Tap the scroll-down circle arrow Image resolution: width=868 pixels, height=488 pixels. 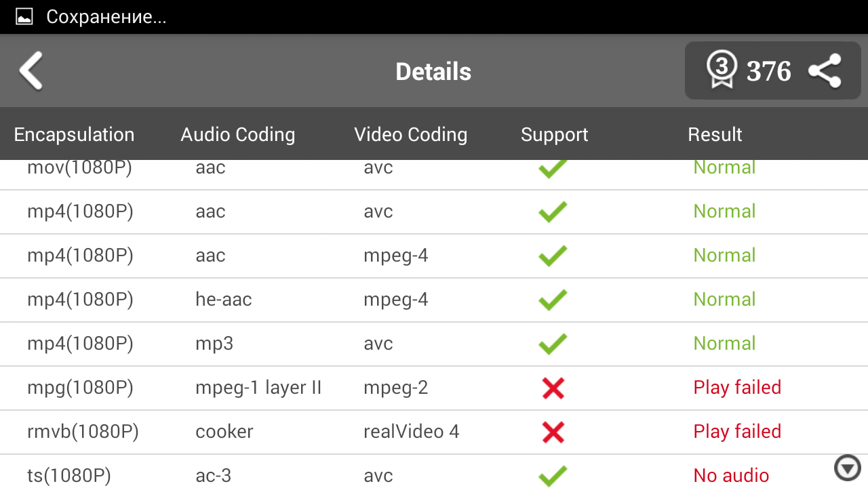[x=847, y=468]
